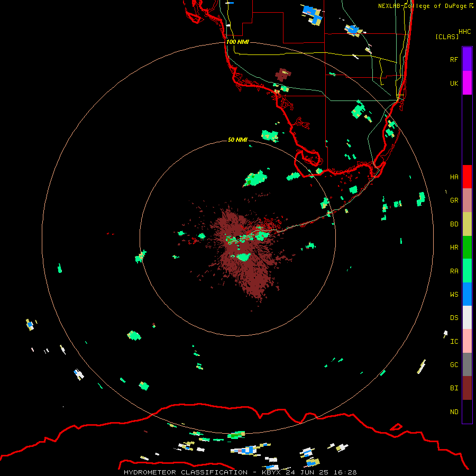Click the NEXLAB-College of DuPage credit text
Viewport: 476px width, 476px height.
(426, 6)
